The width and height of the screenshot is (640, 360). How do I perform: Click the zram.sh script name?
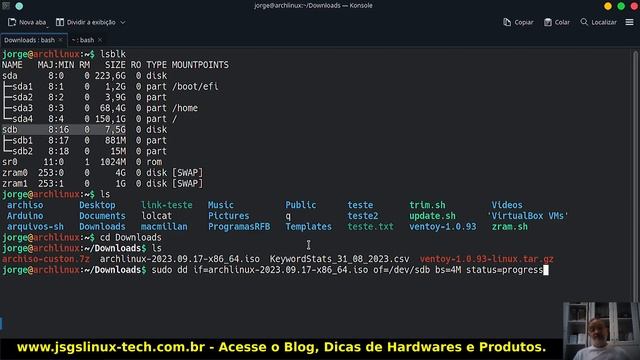click(509, 227)
